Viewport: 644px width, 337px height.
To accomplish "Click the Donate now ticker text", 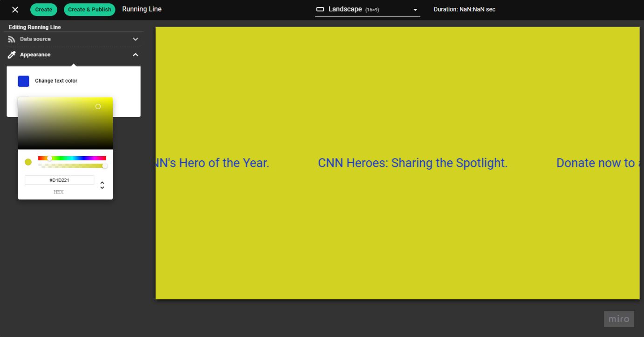I will point(598,163).
